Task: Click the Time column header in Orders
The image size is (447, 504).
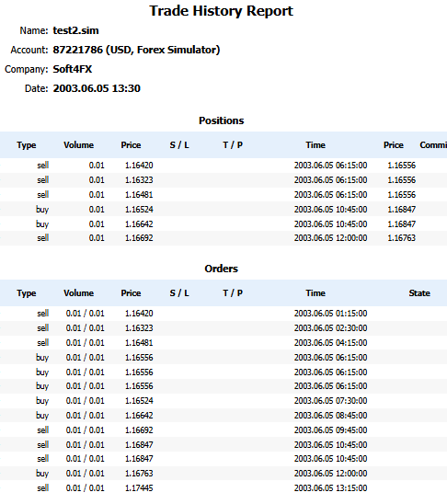Action: [315, 293]
